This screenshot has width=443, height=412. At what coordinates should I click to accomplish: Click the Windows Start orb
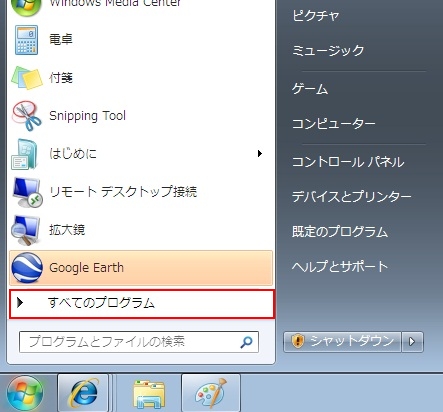click(25, 393)
